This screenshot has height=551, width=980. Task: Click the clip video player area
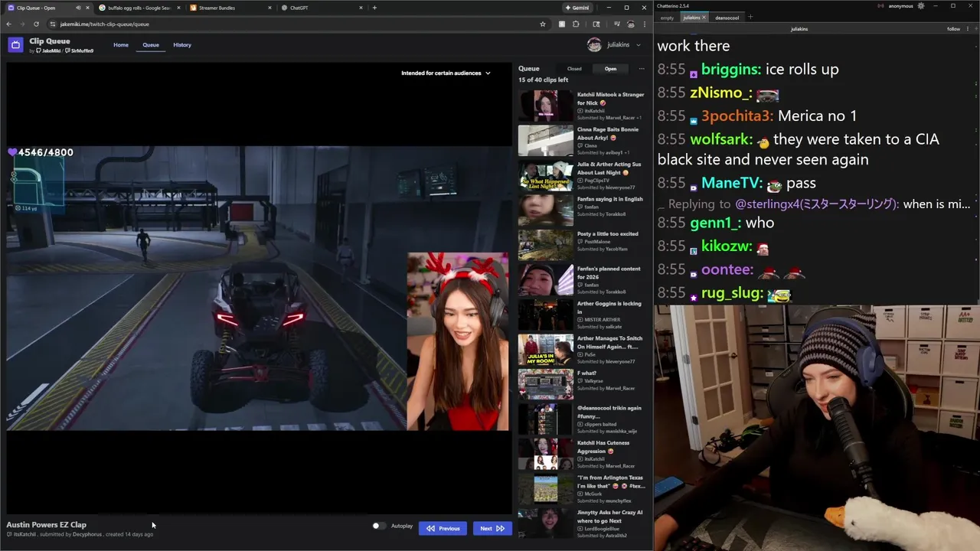coord(259,288)
